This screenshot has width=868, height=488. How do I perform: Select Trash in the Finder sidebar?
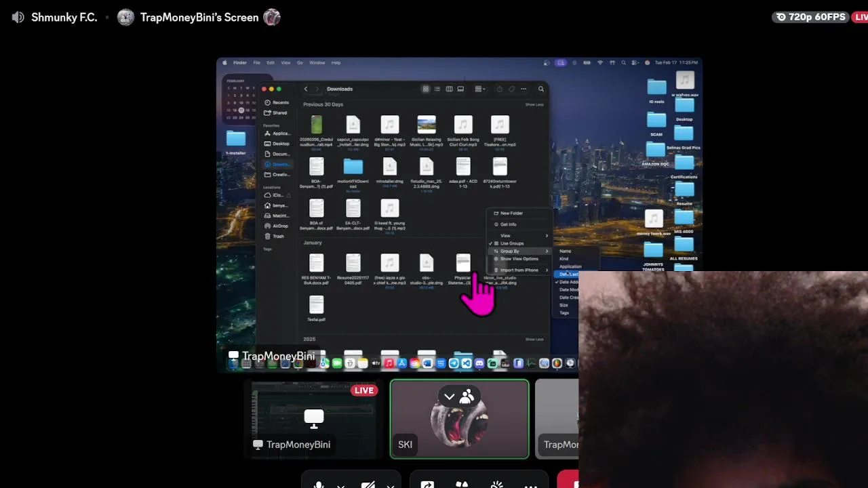click(275, 236)
